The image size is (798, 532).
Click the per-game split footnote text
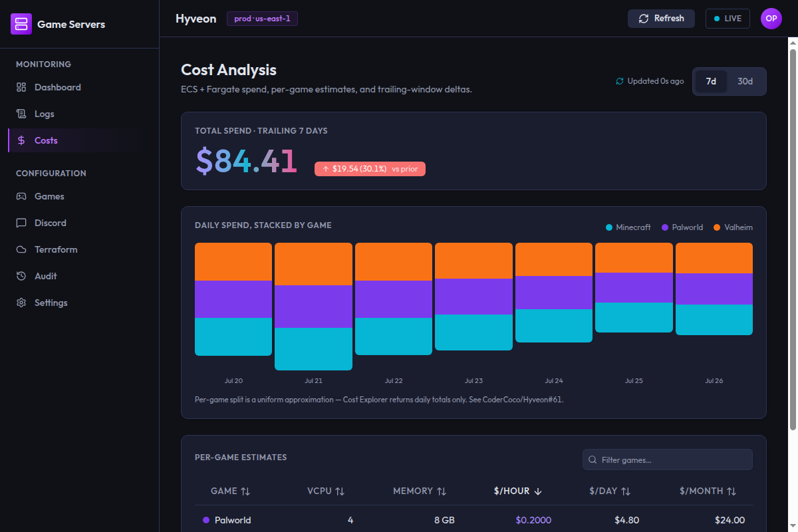point(379,400)
